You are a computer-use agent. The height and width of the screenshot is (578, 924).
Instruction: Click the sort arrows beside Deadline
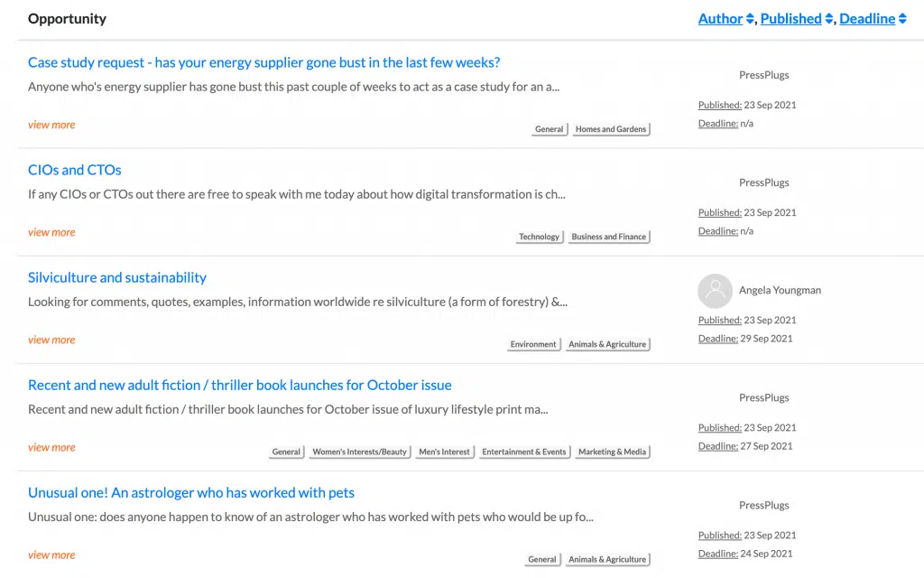tap(902, 19)
